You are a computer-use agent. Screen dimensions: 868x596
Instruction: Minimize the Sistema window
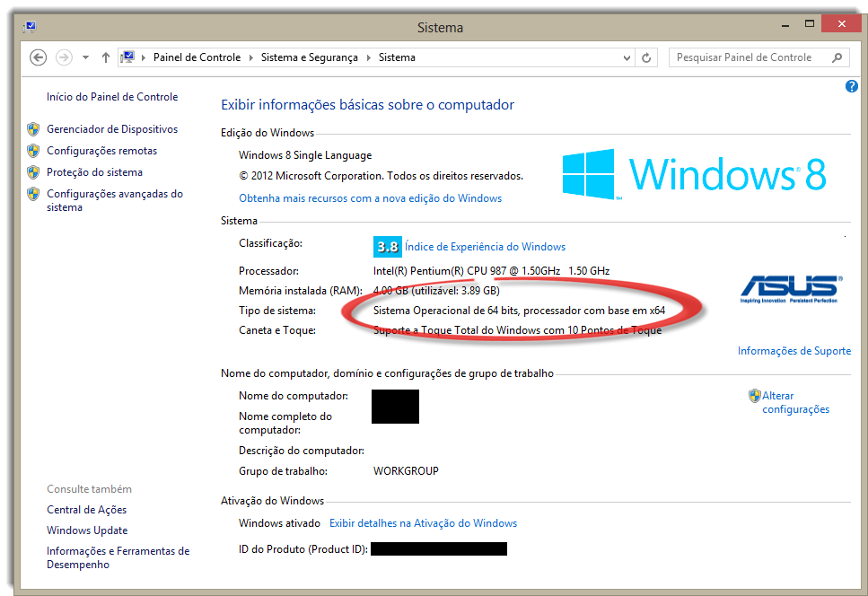point(785,25)
